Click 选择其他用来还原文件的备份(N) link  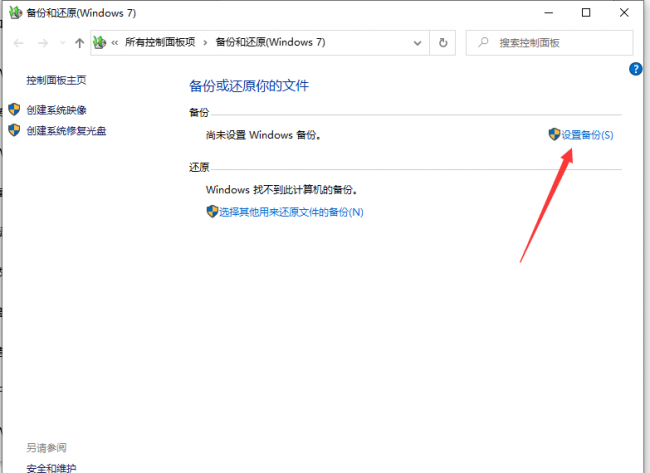[x=291, y=212]
